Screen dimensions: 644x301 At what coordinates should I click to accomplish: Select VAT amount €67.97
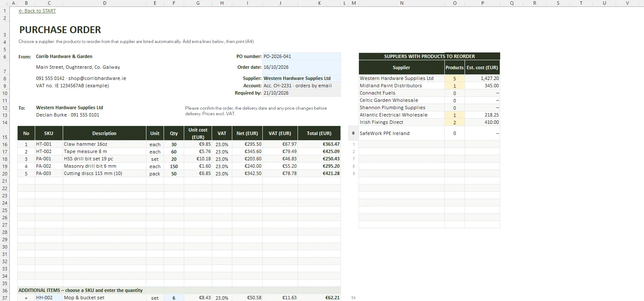tap(280, 144)
